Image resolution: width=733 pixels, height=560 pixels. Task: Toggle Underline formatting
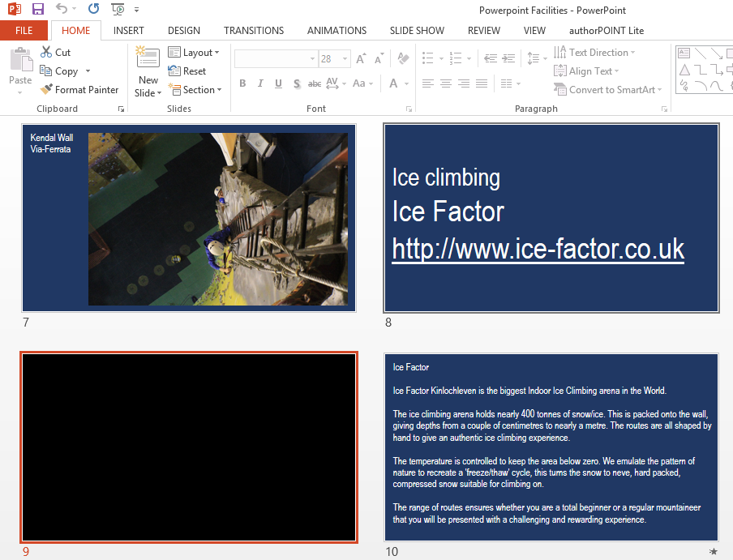coord(278,83)
